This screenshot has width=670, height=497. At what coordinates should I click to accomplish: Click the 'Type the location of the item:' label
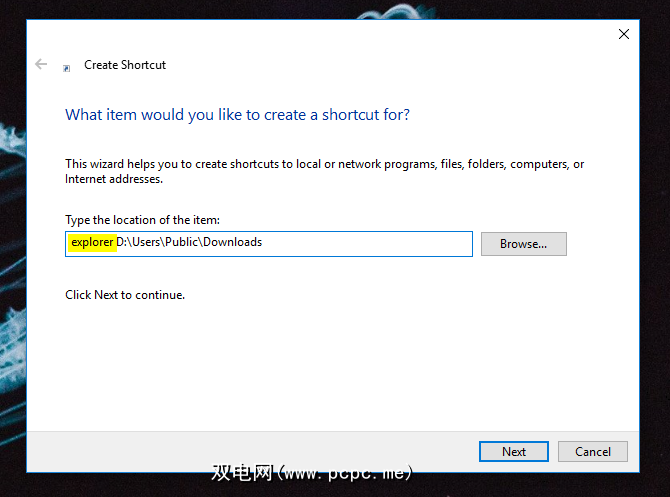point(142,220)
